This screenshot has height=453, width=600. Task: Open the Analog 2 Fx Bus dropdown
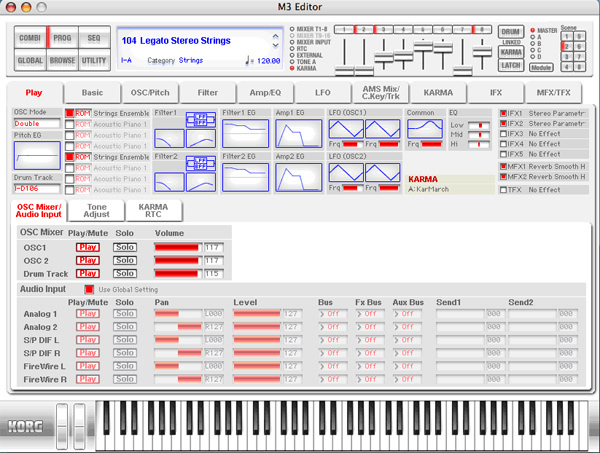point(369,327)
